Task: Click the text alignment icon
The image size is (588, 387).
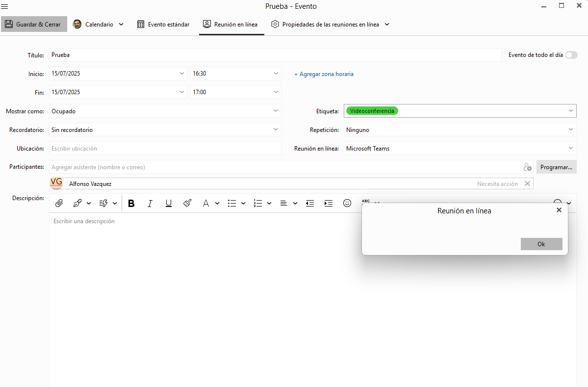Action: tap(283, 203)
